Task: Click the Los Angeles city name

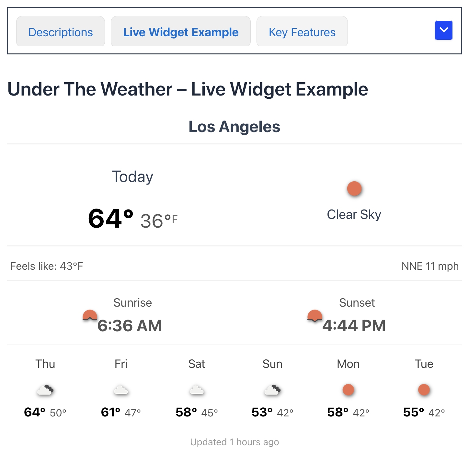Action: tap(234, 127)
